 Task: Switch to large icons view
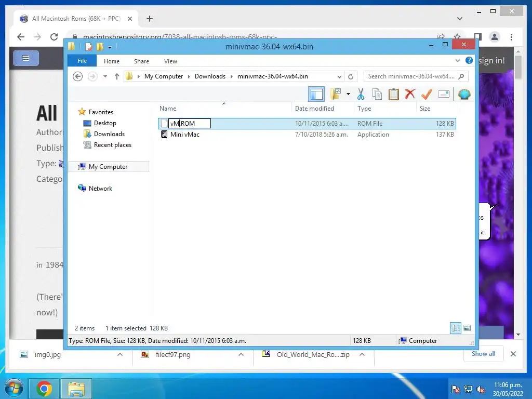pos(467,328)
